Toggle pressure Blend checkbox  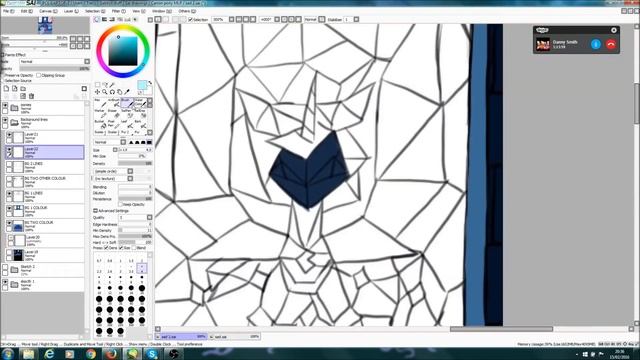134,248
